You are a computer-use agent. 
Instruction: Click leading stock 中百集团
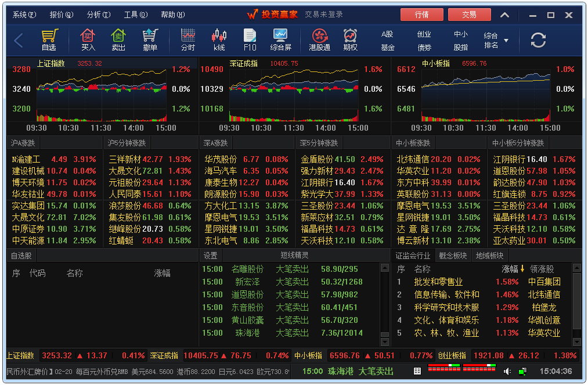[x=544, y=282]
